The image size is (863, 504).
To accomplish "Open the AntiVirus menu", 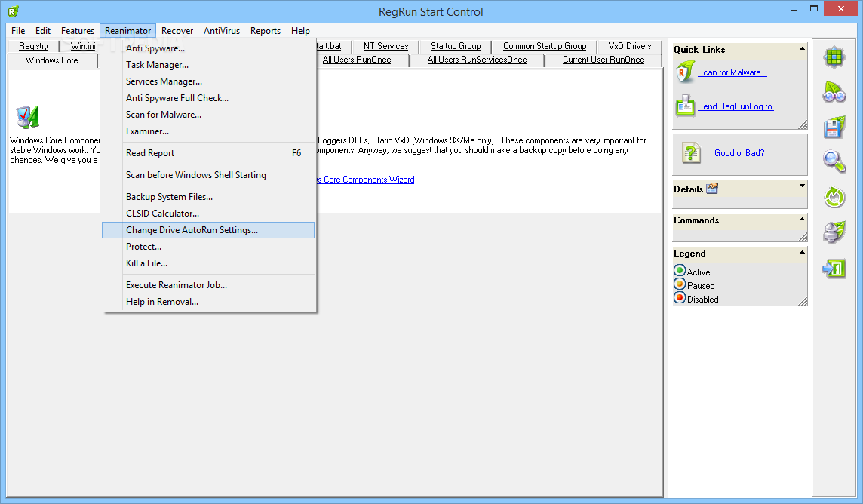I will (x=222, y=31).
